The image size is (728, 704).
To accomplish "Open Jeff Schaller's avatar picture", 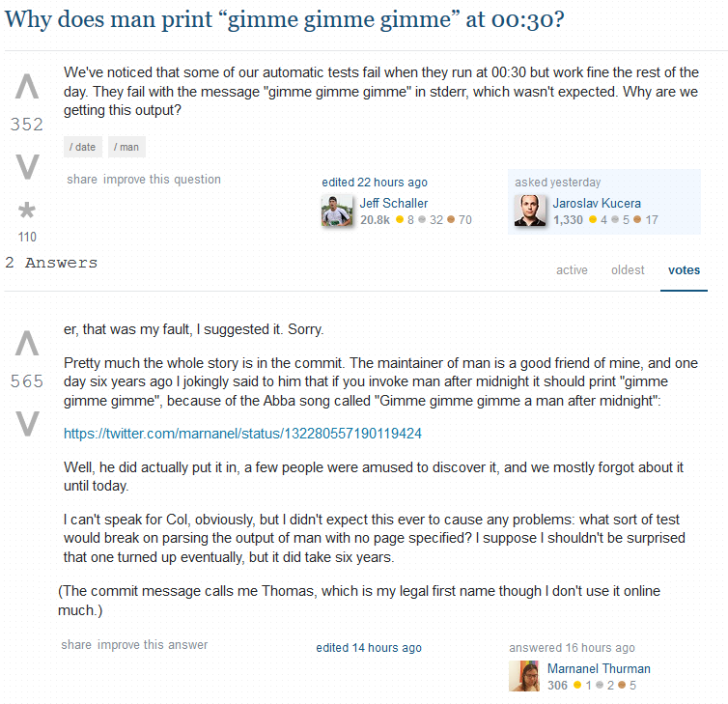I will pos(337,211).
